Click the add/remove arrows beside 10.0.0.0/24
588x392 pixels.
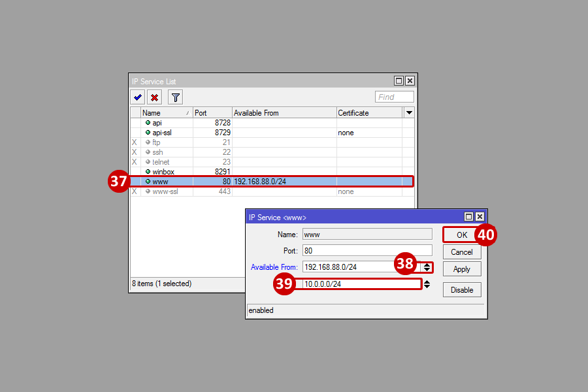pyautogui.click(x=427, y=284)
